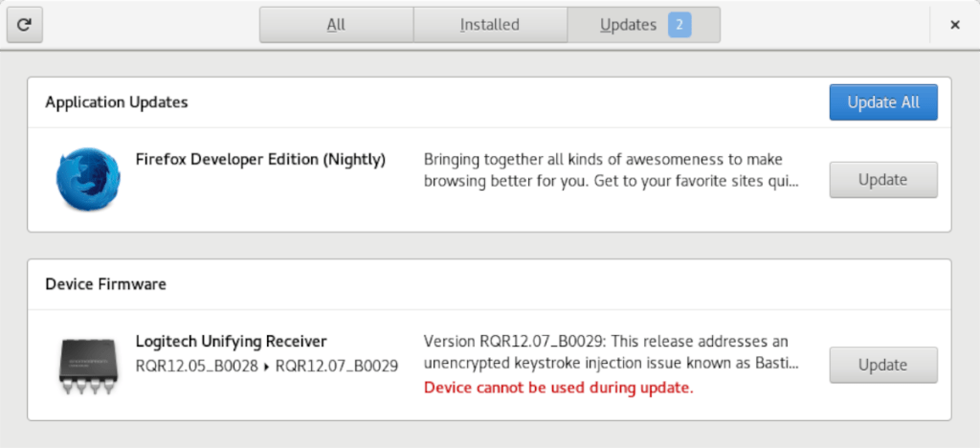Click the Device Firmware section header
980x448 pixels.
pos(106,284)
